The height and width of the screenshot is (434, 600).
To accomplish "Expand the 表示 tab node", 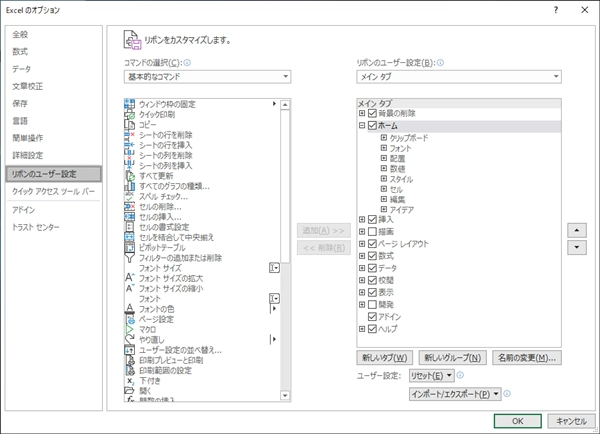I will 362,292.
